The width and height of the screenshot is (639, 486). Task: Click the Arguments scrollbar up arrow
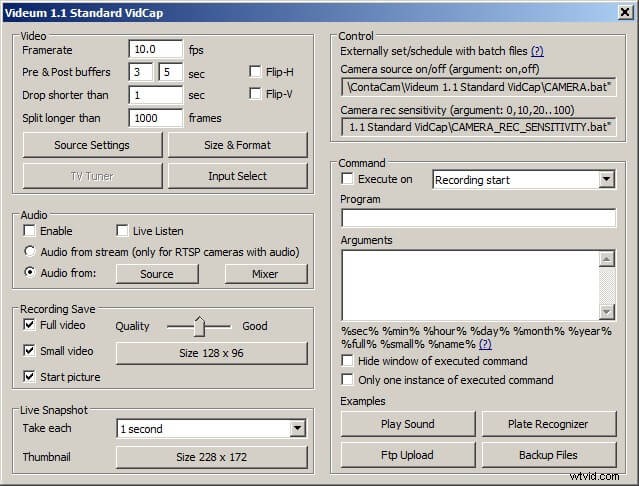(x=606, y=259)
